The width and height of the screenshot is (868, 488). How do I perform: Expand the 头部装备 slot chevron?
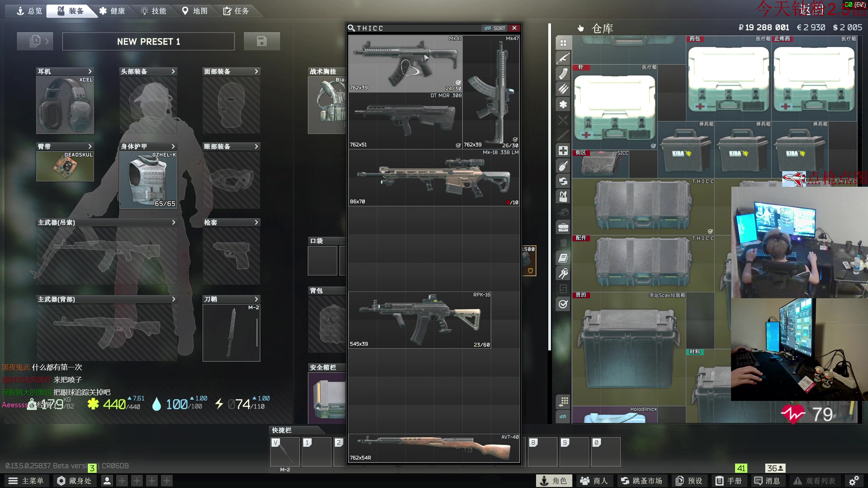point(173,72)
